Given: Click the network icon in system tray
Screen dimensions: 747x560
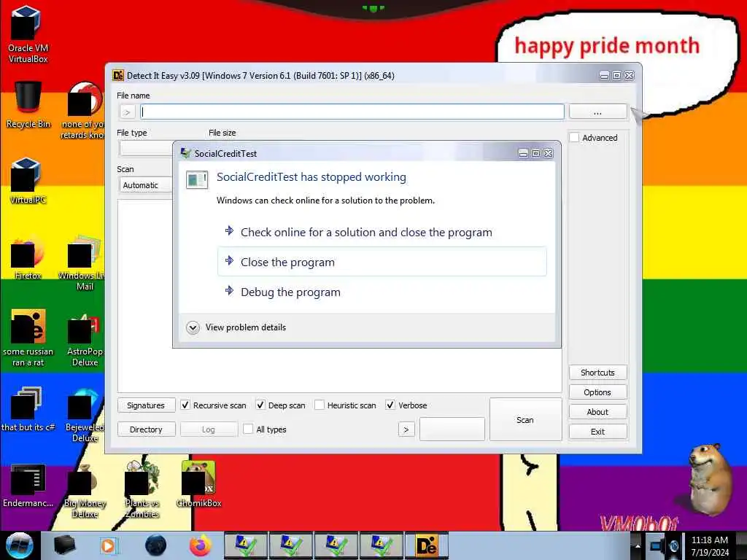Looking at the screenshot, I should (657, 545).
